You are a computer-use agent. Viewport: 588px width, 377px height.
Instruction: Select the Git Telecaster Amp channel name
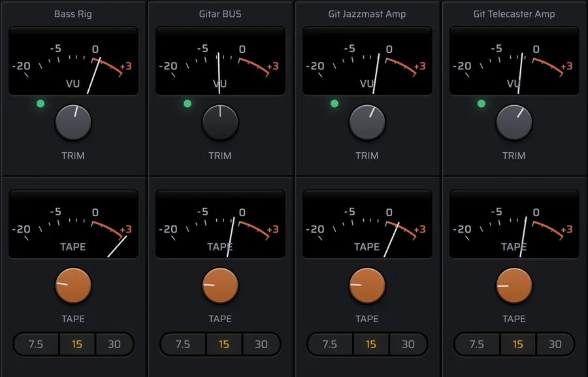pos(514,14)
